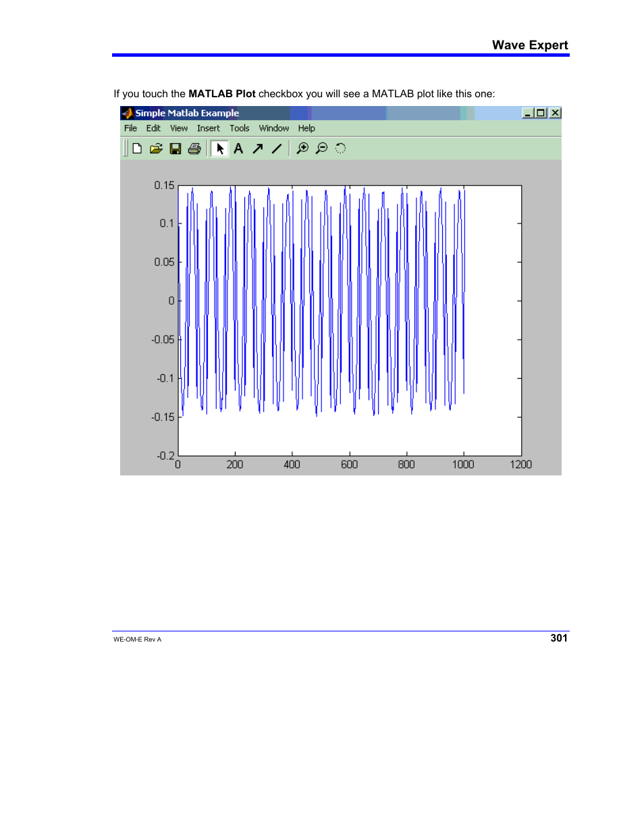Click the x-axis label 600
The height and width of the screenshot is (834, 644).
(350, 465)
